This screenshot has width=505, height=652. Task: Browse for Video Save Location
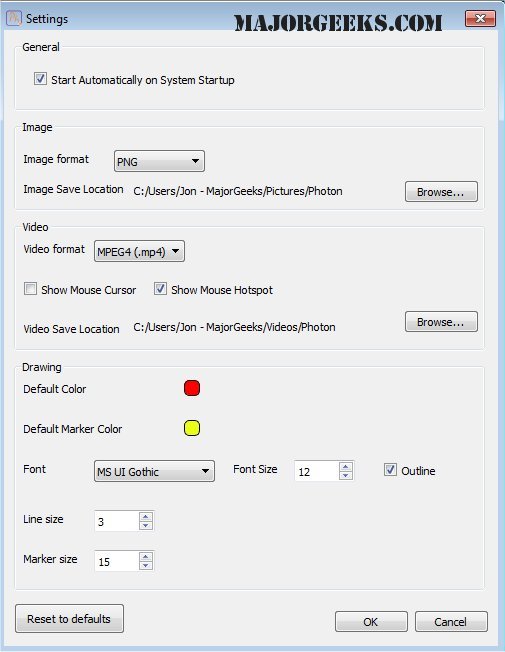click(x=441, y=322)
